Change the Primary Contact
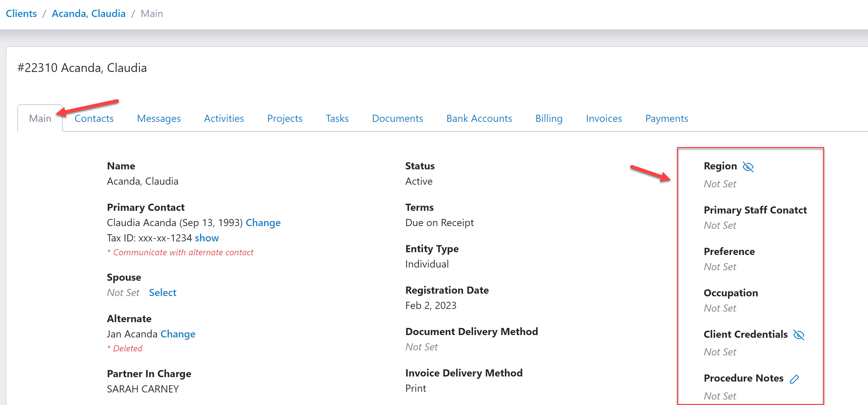 [x=263, y=223]
